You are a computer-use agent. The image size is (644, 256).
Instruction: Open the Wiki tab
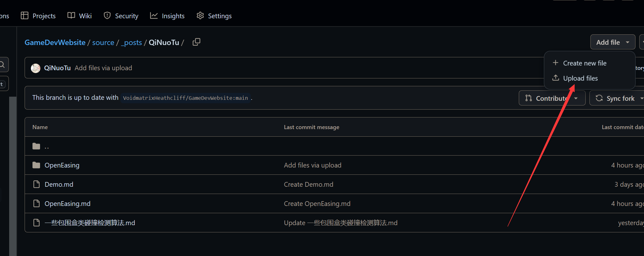[79, 16]
